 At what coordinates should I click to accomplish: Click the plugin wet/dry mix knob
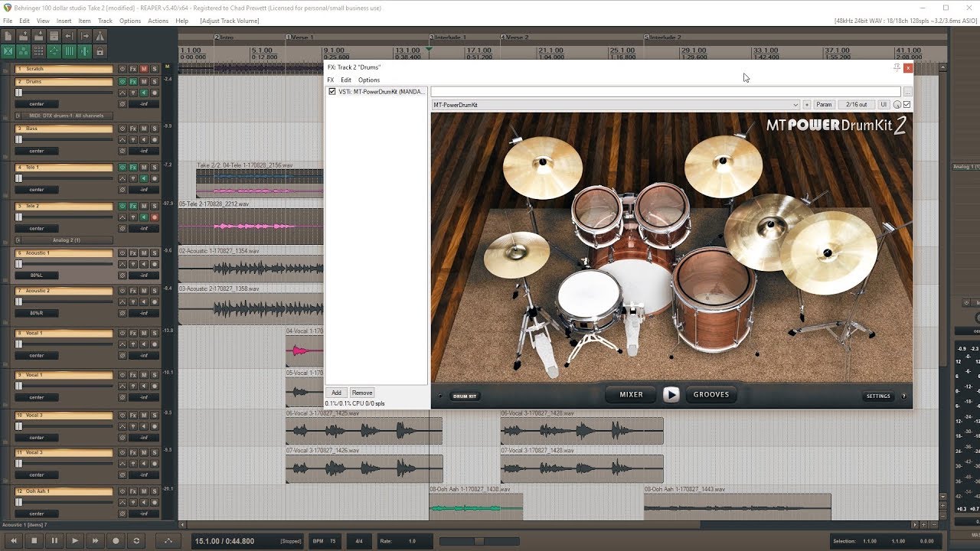[897, 104]
